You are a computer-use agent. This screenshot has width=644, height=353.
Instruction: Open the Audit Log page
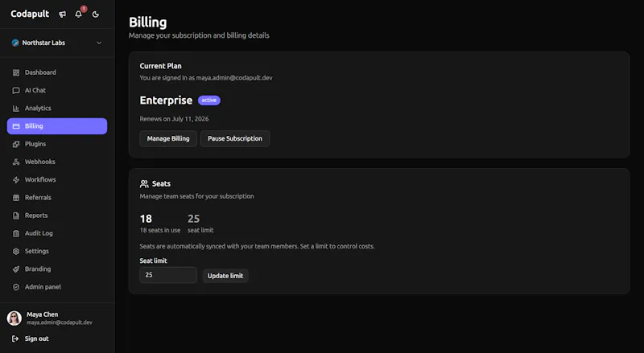coord(57,233)
